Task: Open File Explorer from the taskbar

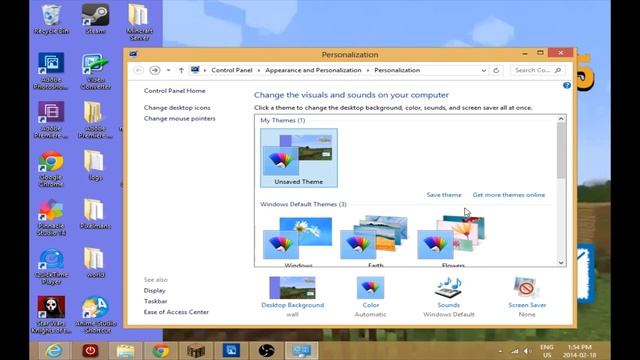Action: point(125,351)
